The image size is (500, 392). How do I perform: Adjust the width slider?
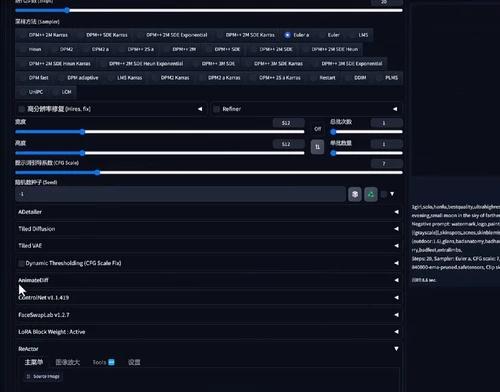coord(160,132)
